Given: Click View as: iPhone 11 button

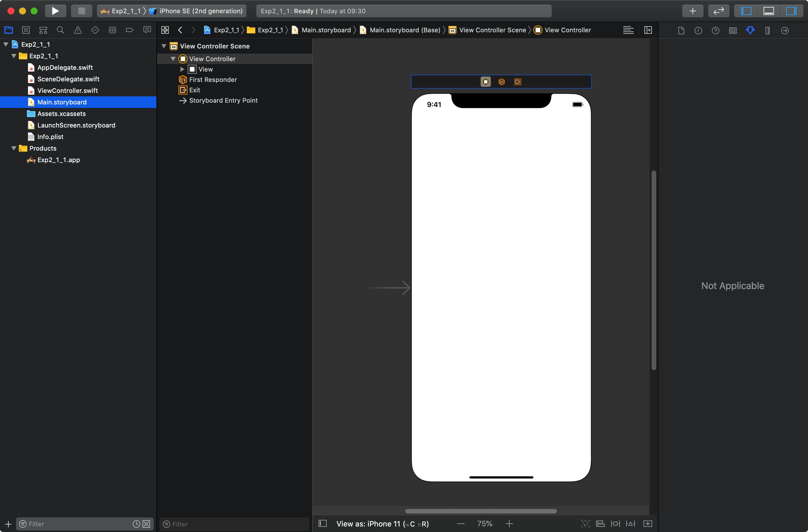Looking at the screenshot, I should coord(382,524).
